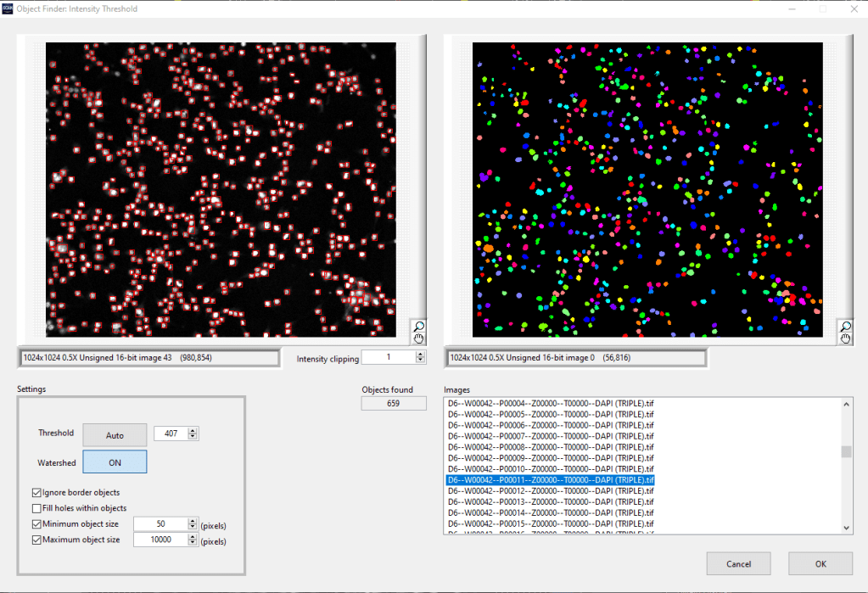
Task: Click the Minimum object size spinner arrows
Action: point(193,524)
